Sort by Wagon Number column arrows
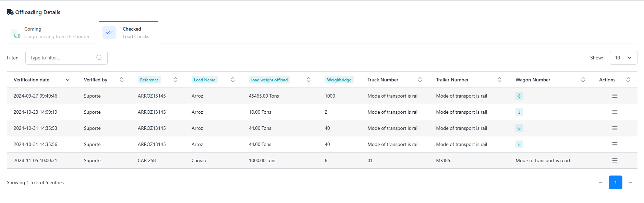 coord(583,80)
